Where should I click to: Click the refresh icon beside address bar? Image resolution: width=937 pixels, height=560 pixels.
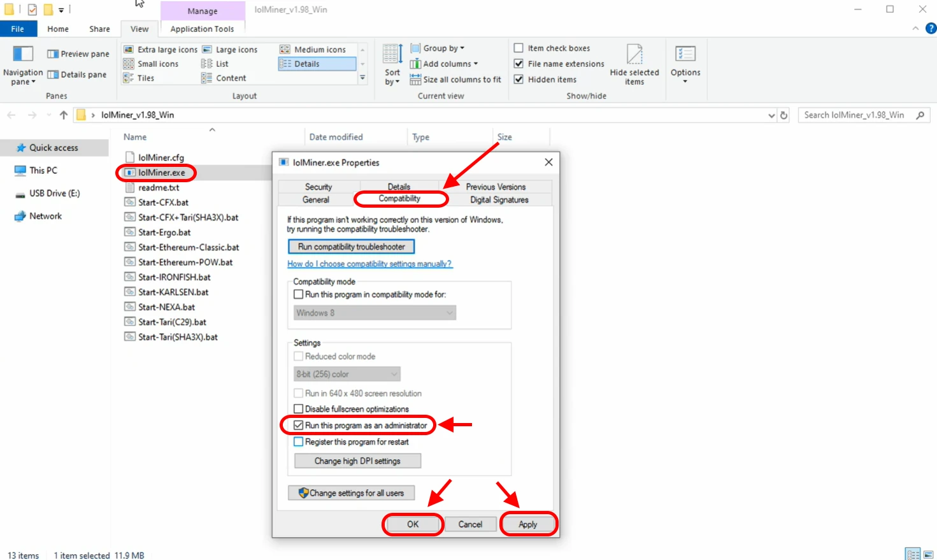[784, 115]
